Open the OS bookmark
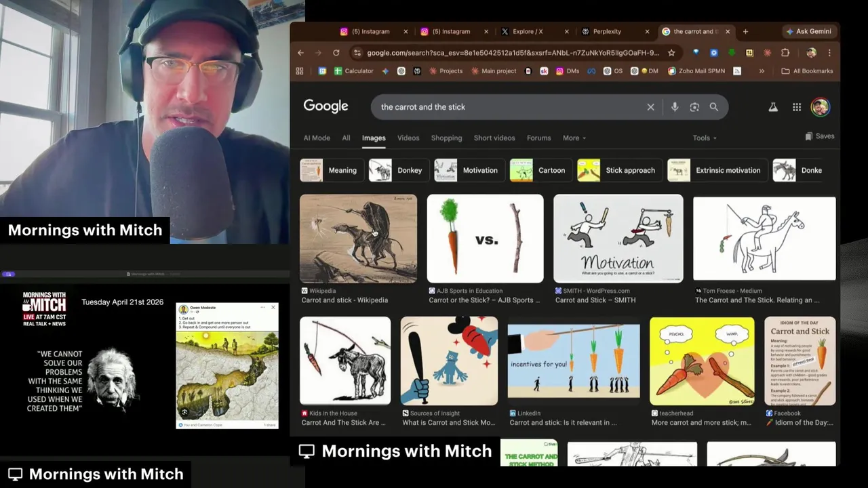Screen dimensions: 868x488 coord(613,70)
